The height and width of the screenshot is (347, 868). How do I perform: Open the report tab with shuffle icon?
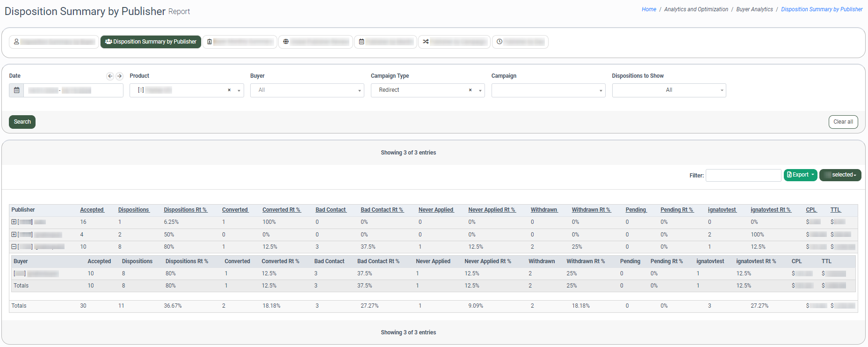pos(454,42)
